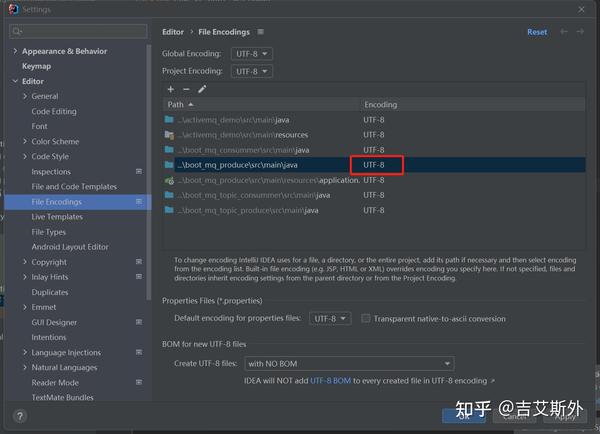
Task: Edit the selected path with pencil icon
Action: click(x=202, y=89)
